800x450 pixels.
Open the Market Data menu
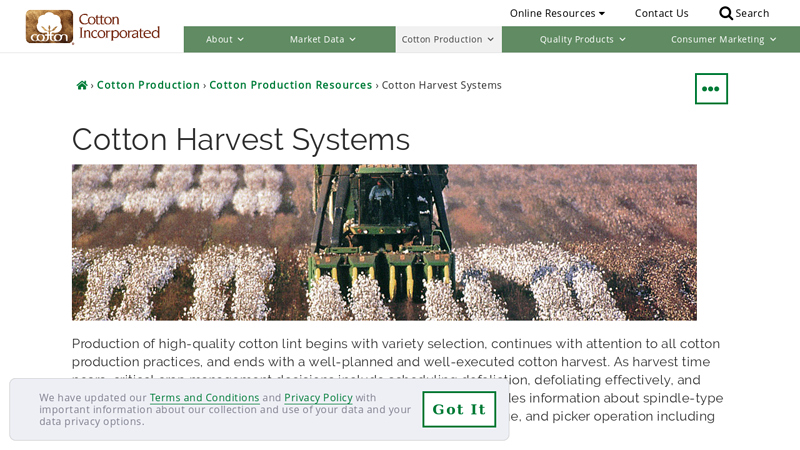(x=322, y=39)
